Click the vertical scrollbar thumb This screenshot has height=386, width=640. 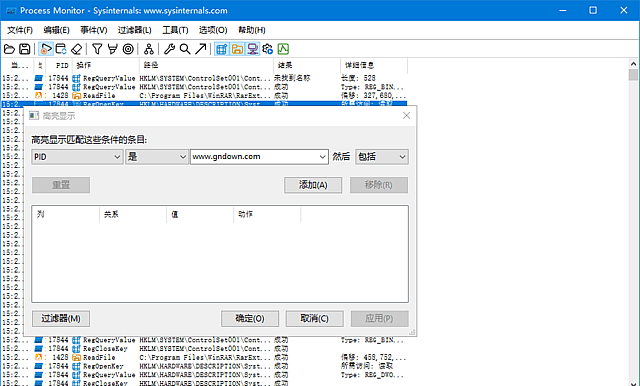tap(633, 75)
